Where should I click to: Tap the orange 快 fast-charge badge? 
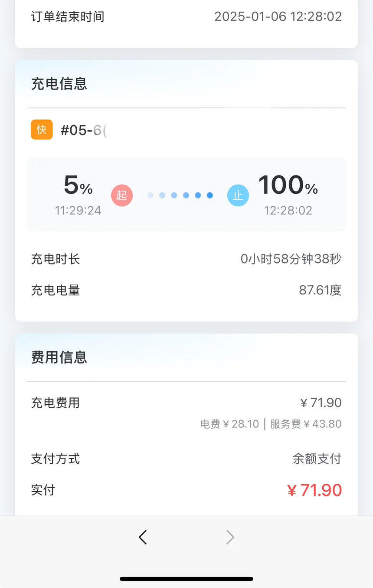click(42, 130)
